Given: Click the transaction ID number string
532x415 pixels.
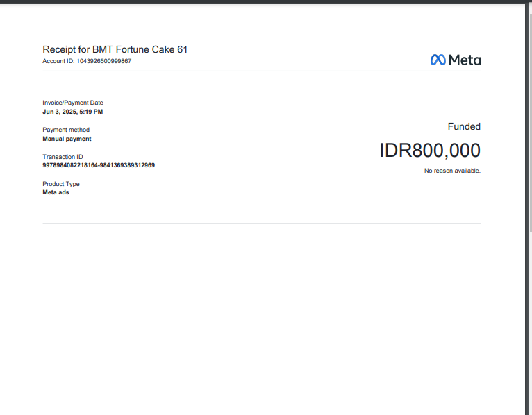Looking at the screenshot, I should [99, 165].
